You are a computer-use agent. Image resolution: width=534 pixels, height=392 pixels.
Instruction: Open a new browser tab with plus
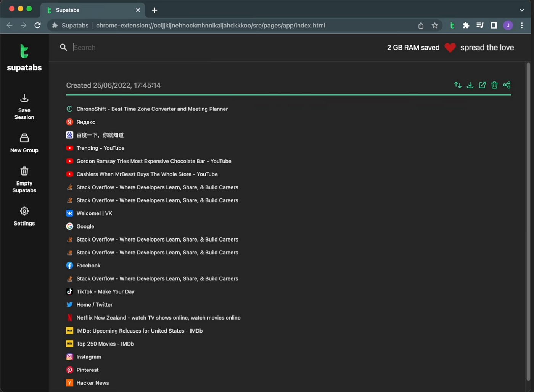coord(154,10)
